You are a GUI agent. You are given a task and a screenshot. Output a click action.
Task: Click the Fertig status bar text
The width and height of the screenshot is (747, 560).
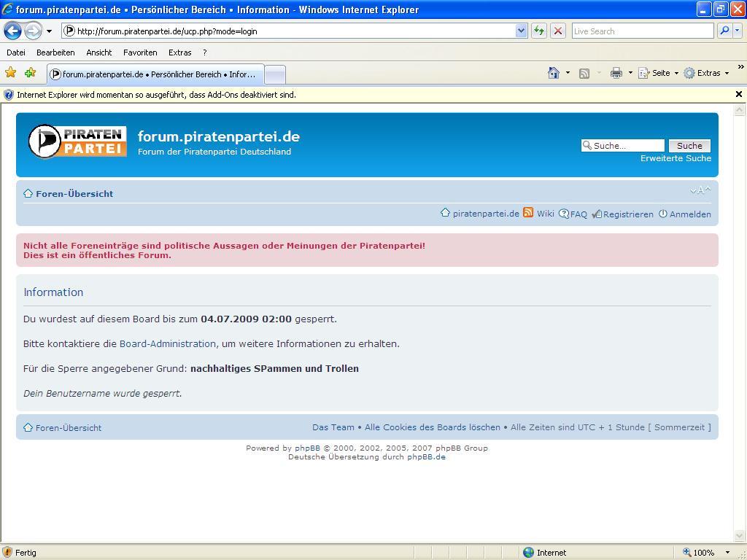[x=26, y=553]
